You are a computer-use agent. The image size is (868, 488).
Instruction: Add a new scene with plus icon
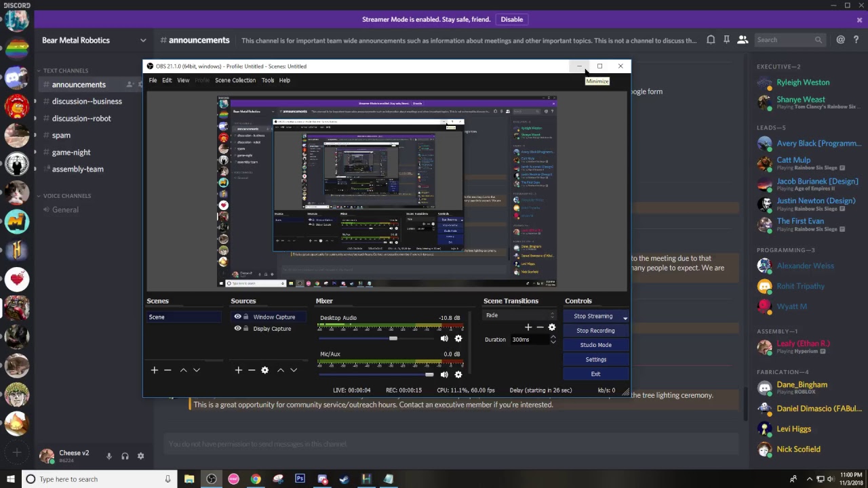[155, 370]
